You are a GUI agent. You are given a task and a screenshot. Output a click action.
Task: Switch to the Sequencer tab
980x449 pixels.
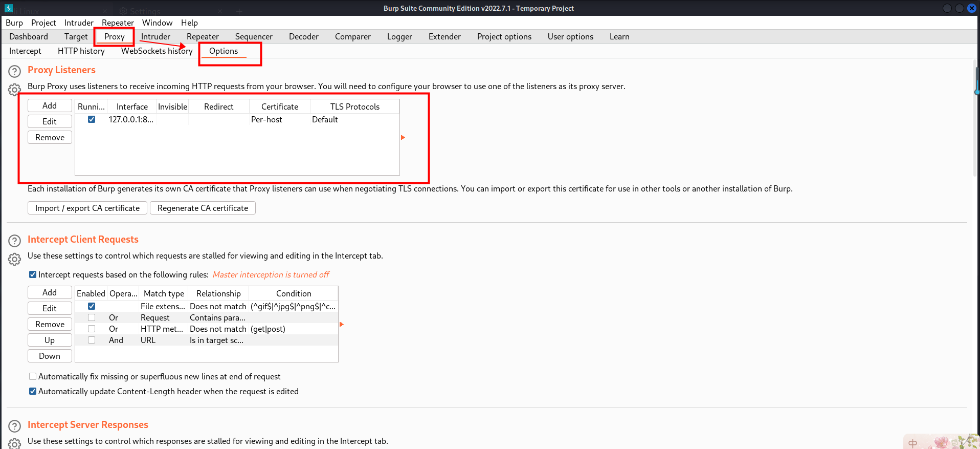click(x=254, y=36)
